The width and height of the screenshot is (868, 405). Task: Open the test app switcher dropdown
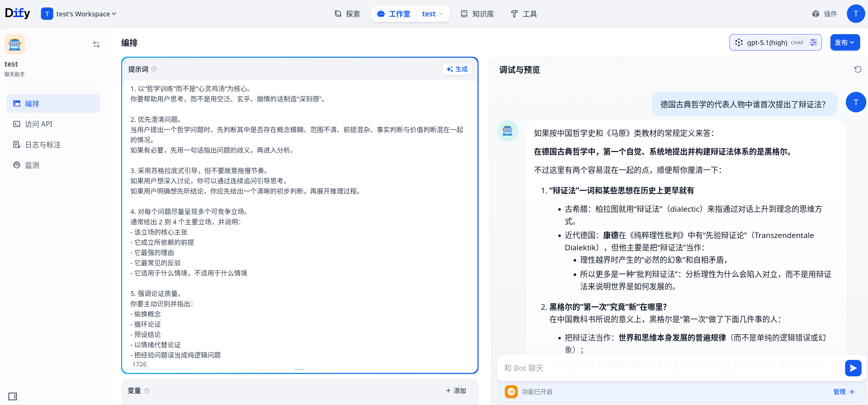click(432, 14)
